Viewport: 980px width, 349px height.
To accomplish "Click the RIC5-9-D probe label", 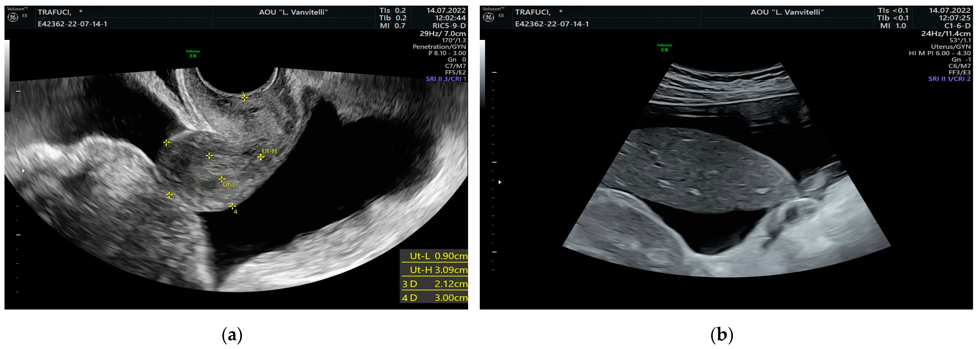I will pyautogui.click(x=449, y=26).
